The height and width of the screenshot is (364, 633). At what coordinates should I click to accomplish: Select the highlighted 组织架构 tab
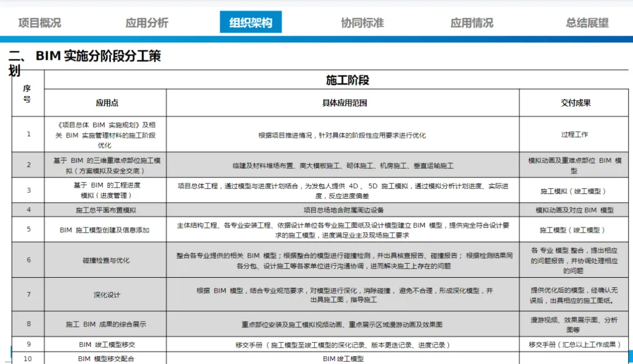tap(251, 22)
